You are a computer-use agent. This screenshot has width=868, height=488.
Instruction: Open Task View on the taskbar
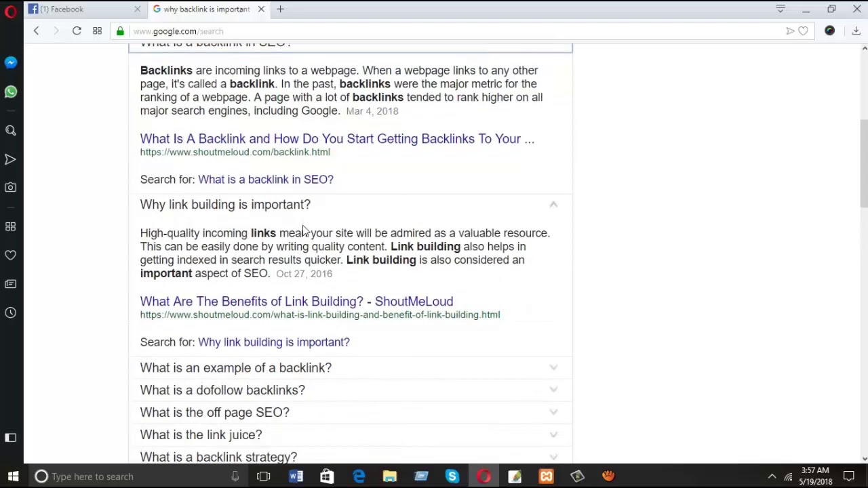point(264,476)
